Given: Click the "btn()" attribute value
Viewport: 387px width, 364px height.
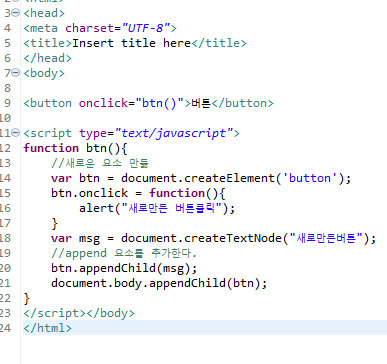Looking at the screenshot, I should tap(160, 103).
